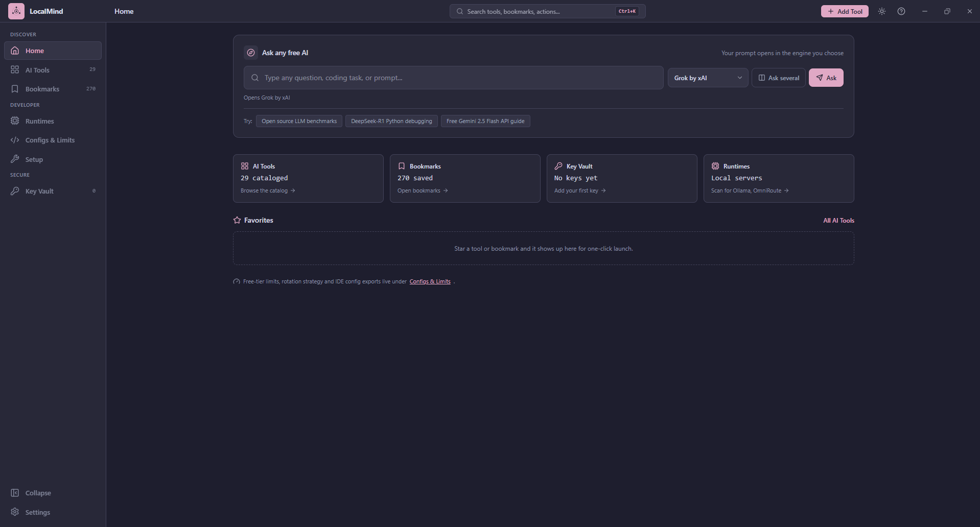Open Runtimes in the sidebar
Screen dimensions: 980x527
click(53, 121)
